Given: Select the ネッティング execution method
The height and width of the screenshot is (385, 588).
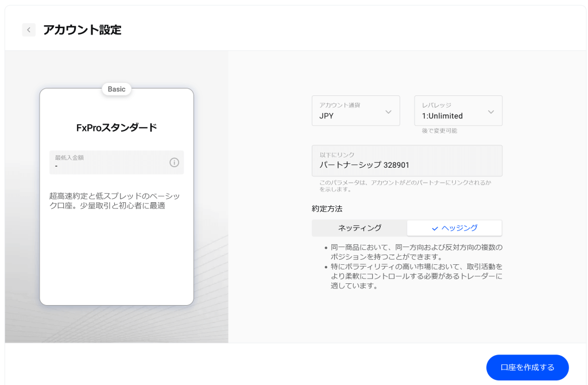Looking at the screenshot, I should [x=359, y=228].
